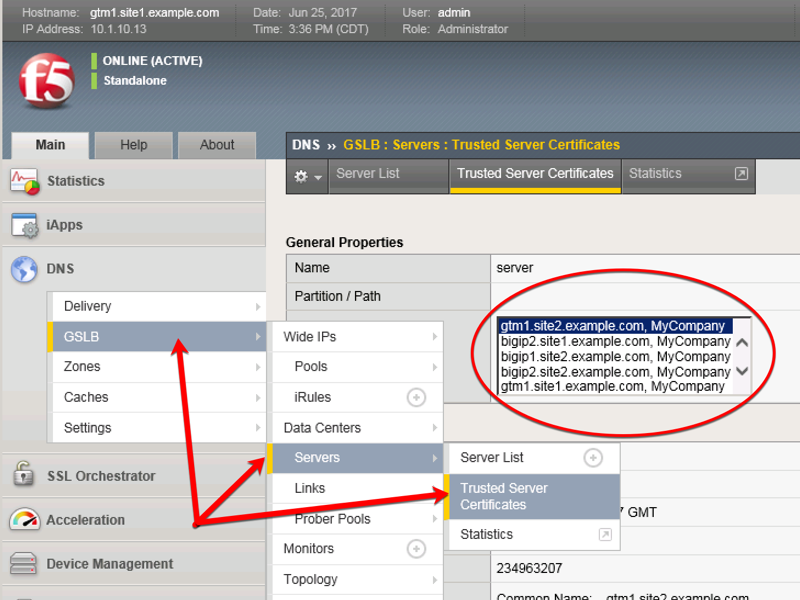
Task: Click the Zones submenu arrow
Action: point(258,367)
